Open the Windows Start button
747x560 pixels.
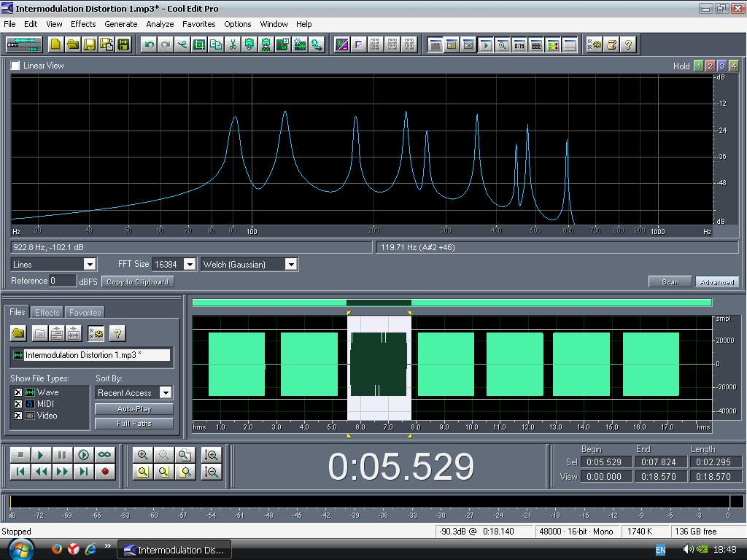click(x=20, y=550)
